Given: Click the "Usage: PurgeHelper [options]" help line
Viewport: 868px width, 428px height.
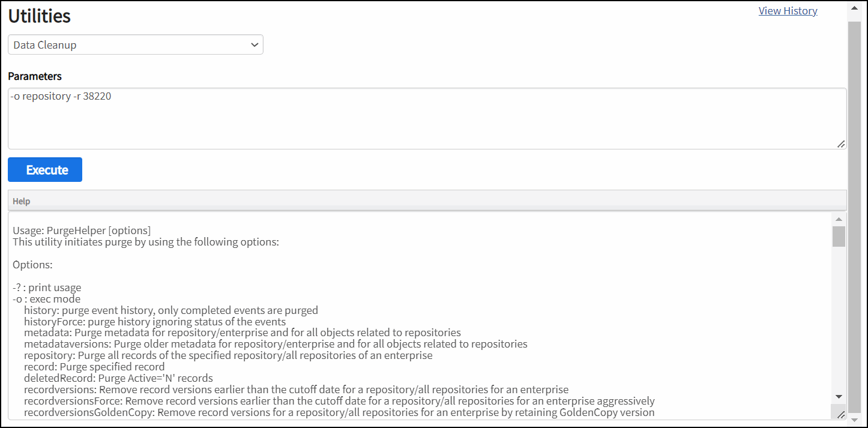Looking at the screenshot, I should [x=82, y=231].
